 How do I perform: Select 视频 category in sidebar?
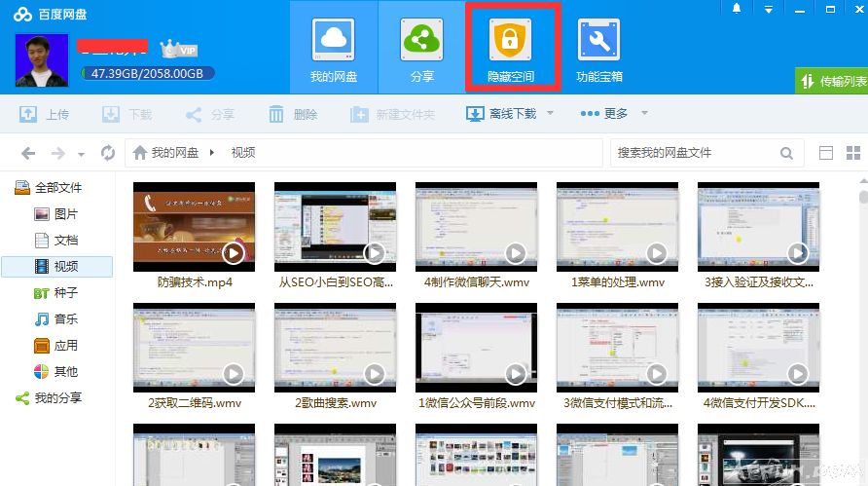(57, 267)
